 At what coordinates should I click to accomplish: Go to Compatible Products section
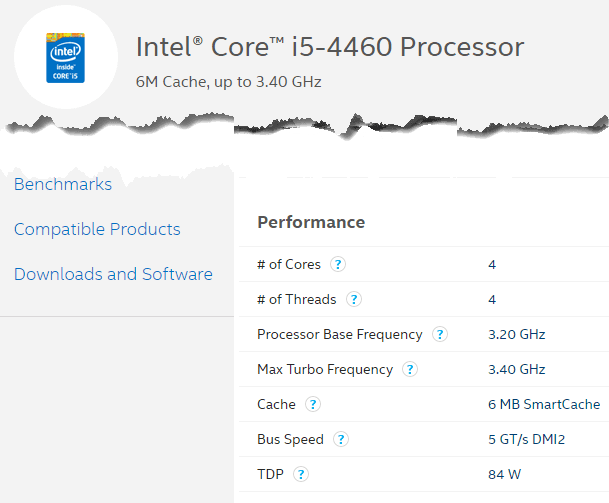click(x=97, y=230)
